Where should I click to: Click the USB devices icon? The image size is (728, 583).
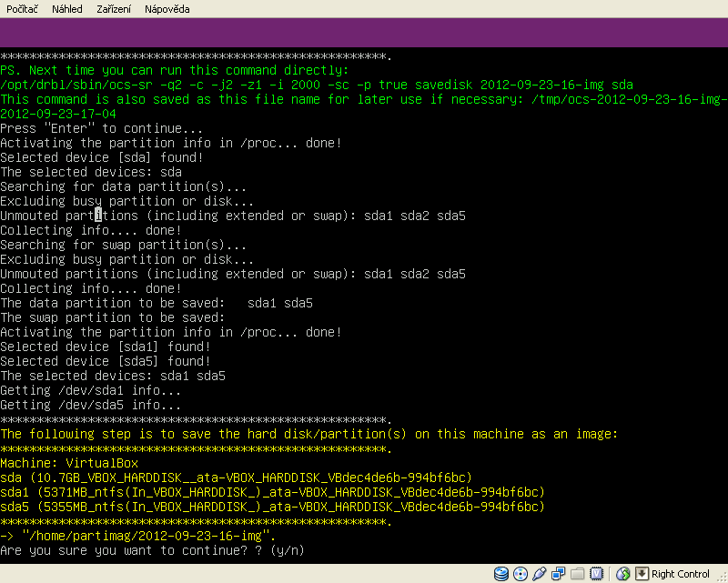[x=540, y=574]
